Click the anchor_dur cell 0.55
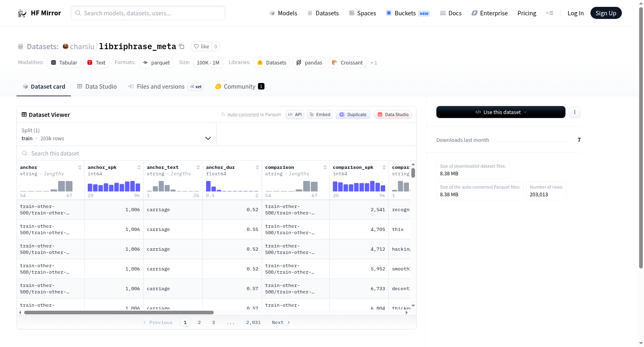Image resolution: width=644 pixels, height=347 pixels. 232,229
